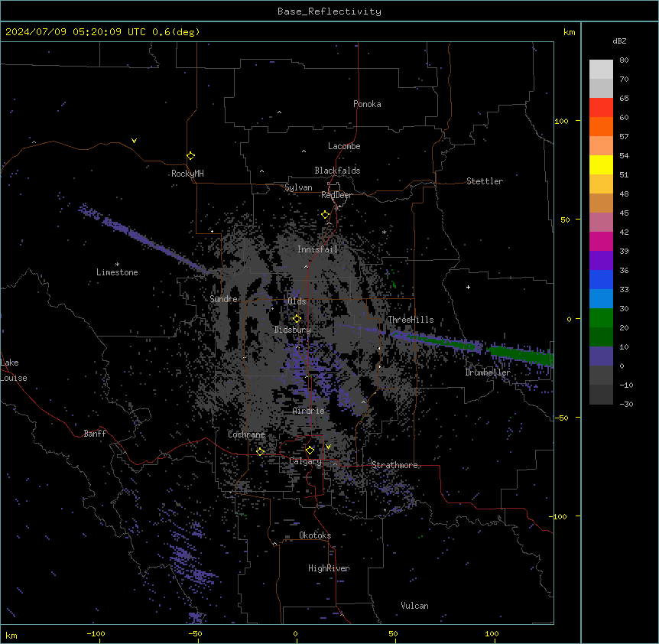
Task: Click the Blackfalds city label
Action: coord(337,171)
